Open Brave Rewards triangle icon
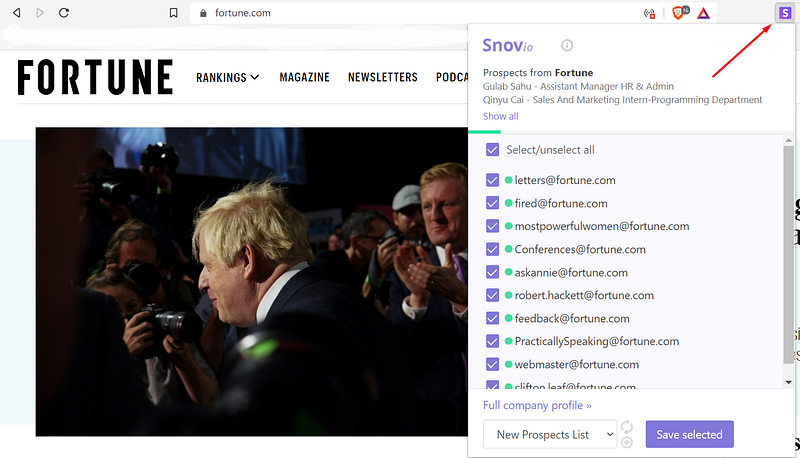800x458 pixels. tap(704, 13)
